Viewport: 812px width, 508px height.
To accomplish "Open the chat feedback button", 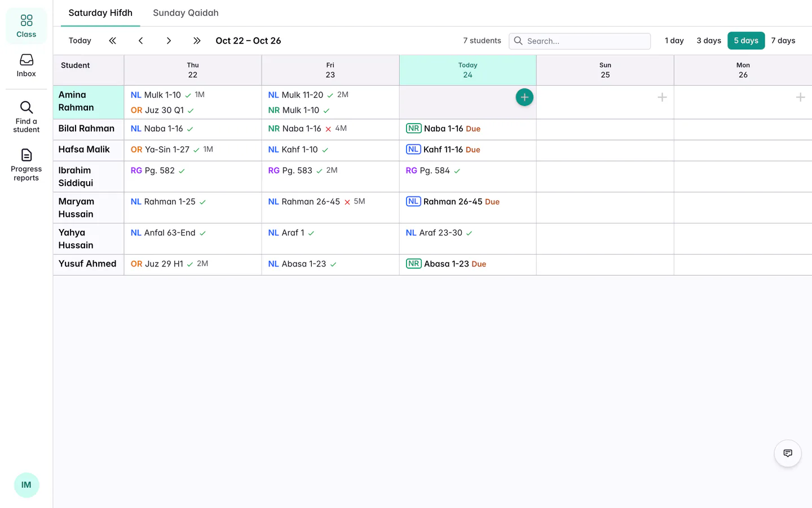I will 788,453.
